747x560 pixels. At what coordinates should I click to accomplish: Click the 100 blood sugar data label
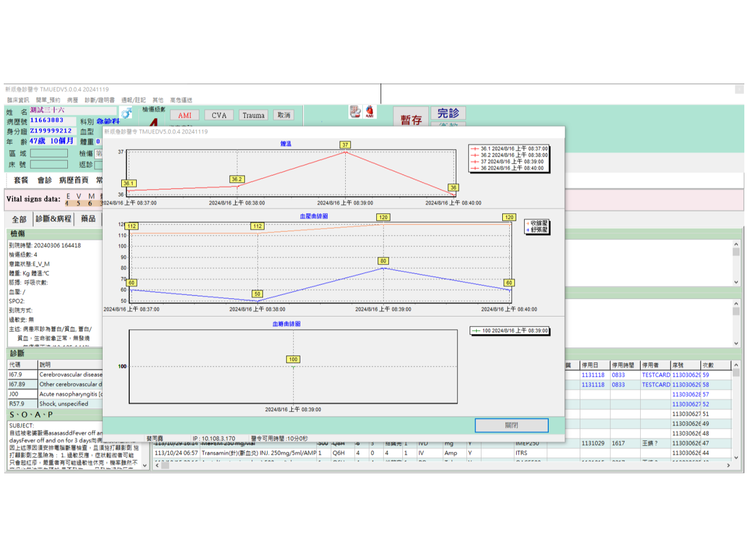(x=293, y=359)
